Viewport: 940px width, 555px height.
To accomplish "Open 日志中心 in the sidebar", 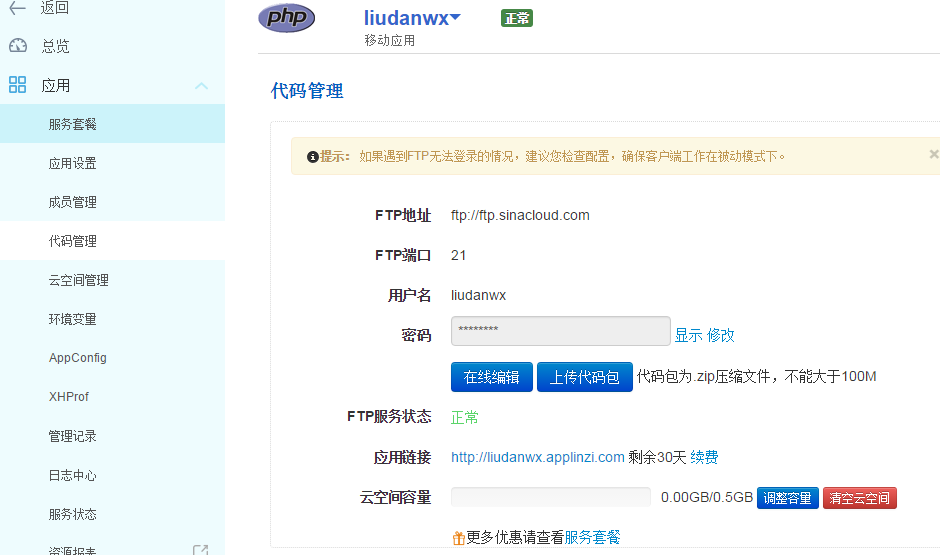I will 112,475.
